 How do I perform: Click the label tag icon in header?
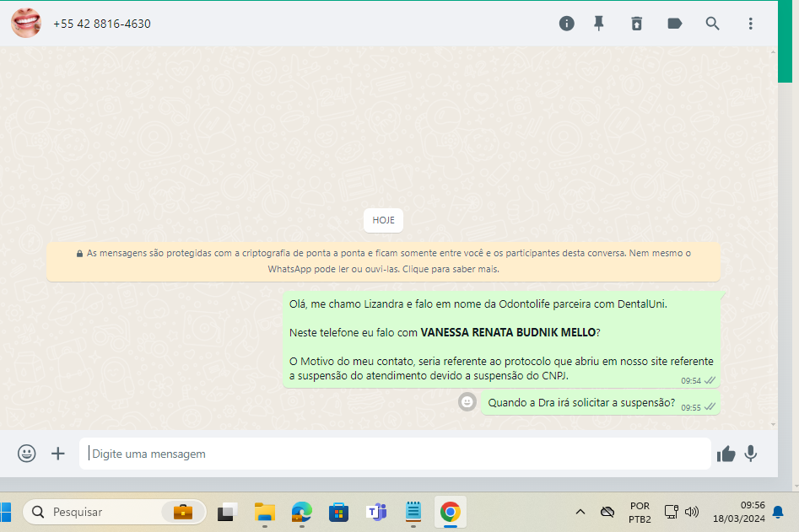tap(674, 24)
